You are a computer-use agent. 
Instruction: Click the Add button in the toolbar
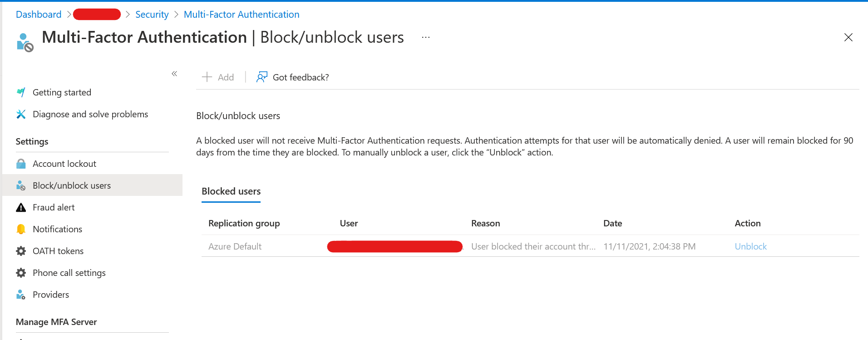point(218,77)
